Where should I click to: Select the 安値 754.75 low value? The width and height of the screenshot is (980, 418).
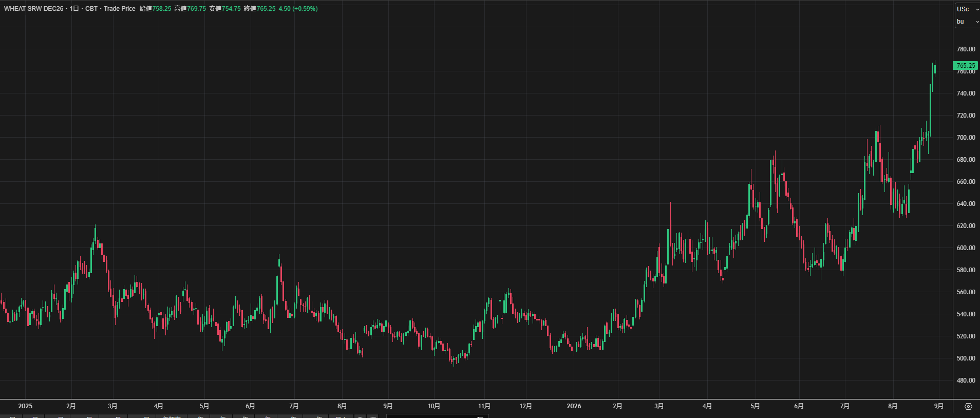[x=225, y=9]
